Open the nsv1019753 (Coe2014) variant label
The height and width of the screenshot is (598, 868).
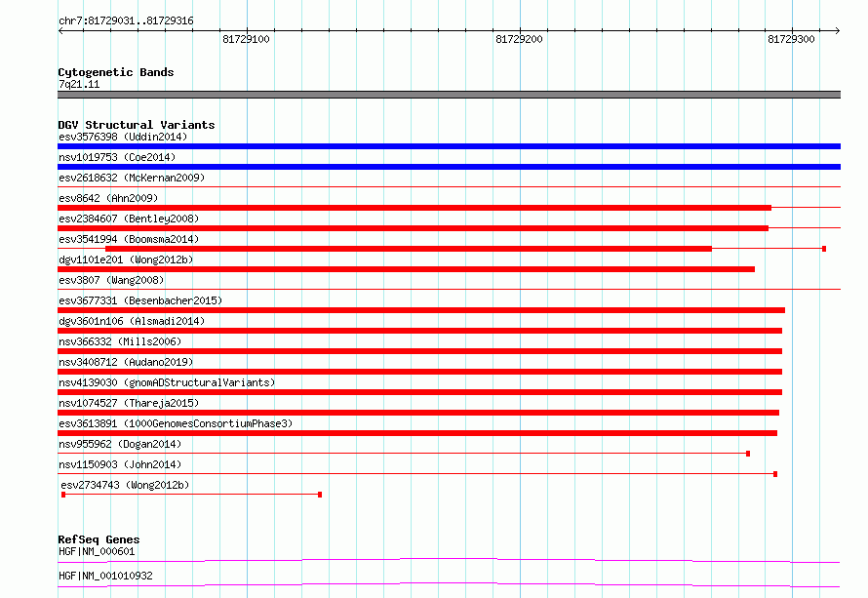click(117, 157)
